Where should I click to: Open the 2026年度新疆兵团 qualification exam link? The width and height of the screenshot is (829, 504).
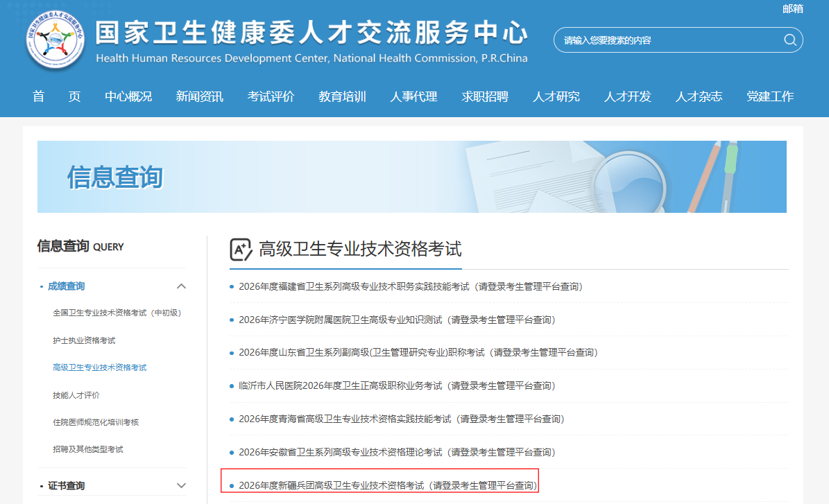388,485
